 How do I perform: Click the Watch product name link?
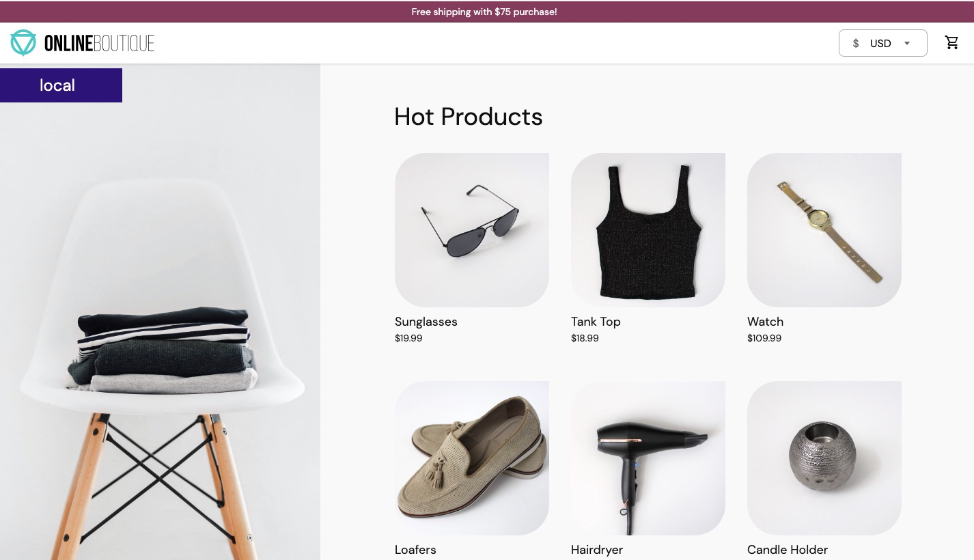click(765, 322)
